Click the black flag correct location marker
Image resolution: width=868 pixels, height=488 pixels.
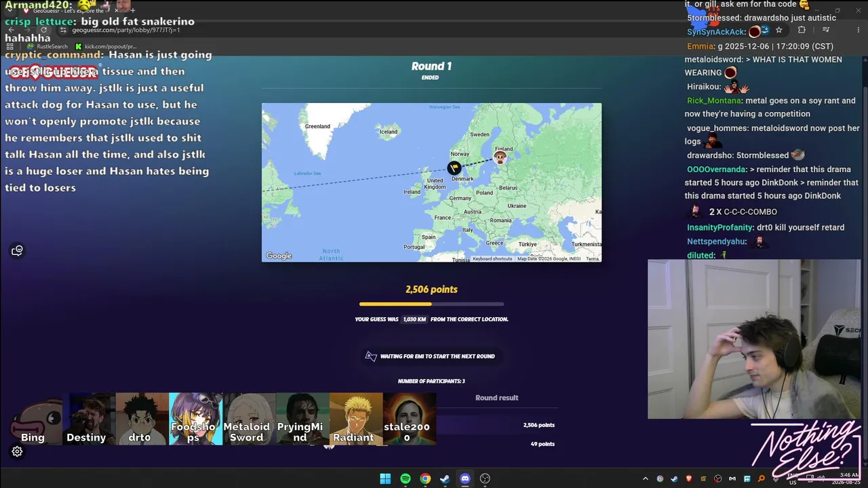click(x=454, y=168)
